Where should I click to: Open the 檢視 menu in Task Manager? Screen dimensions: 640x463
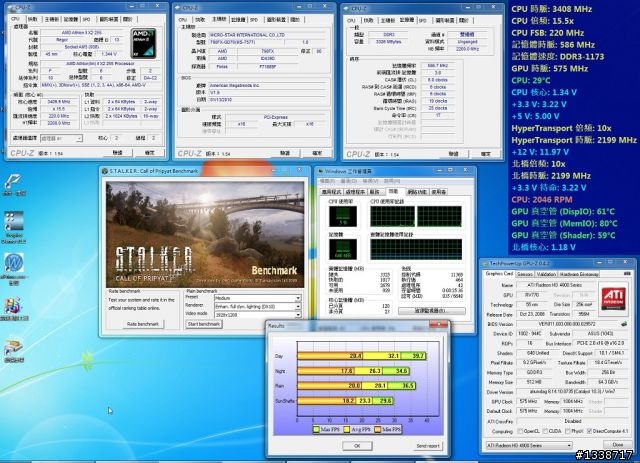(x=369, y=181)
